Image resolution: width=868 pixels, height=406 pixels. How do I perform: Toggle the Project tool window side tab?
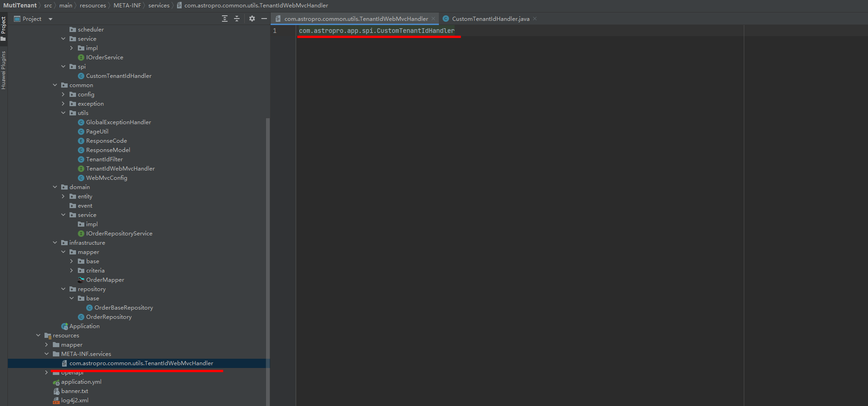tap(4, 28)
